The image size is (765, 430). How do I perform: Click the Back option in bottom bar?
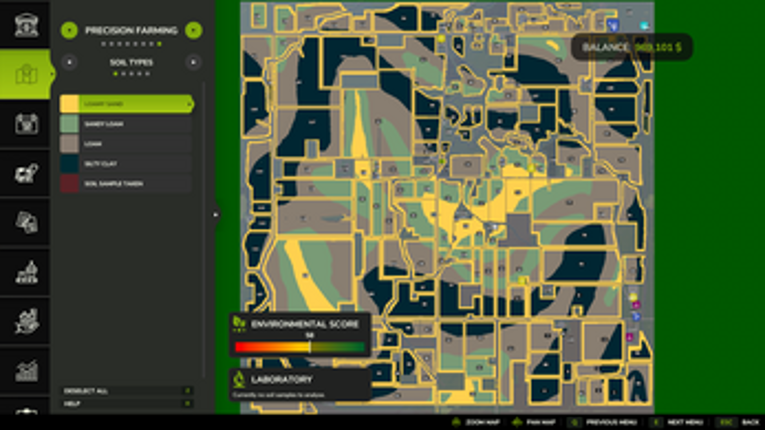(744, 422)
